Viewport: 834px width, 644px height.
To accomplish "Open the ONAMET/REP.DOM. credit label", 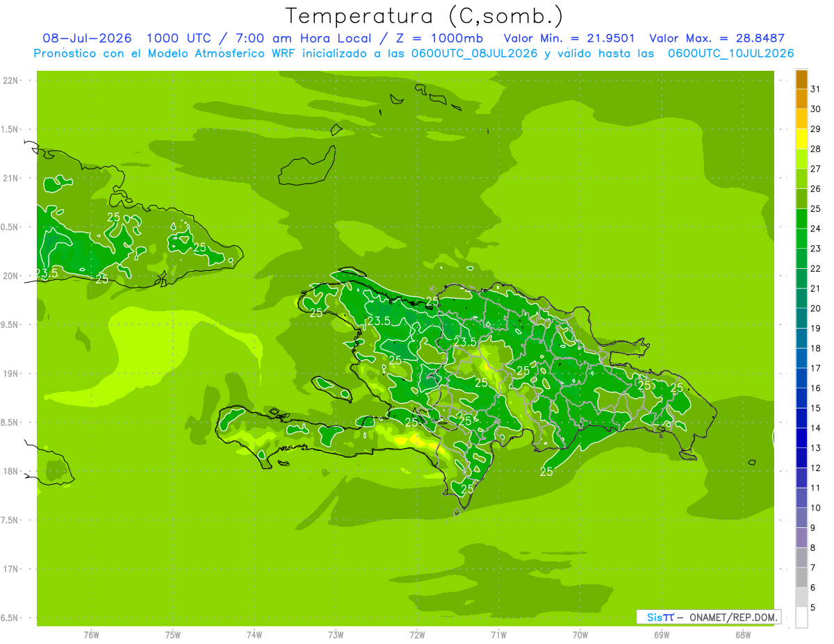I will point(732,617).
